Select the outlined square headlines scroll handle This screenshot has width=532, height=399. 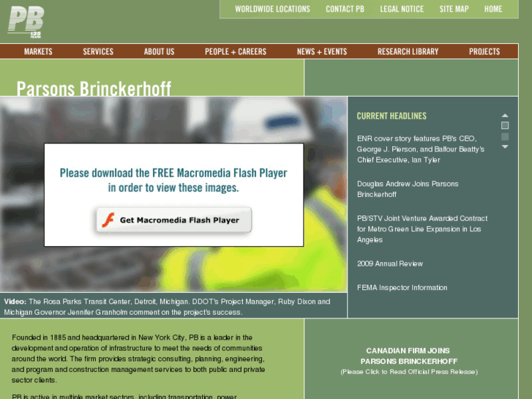click(505, 125)
